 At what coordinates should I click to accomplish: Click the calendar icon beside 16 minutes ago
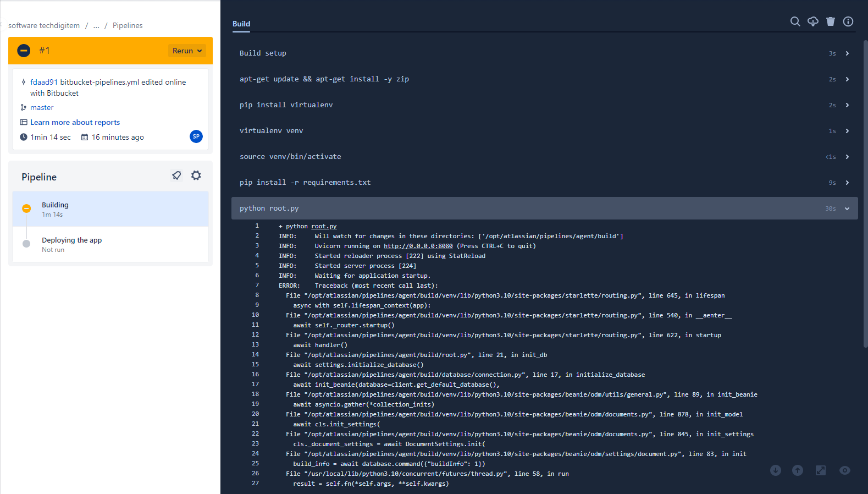click(85, 137)
